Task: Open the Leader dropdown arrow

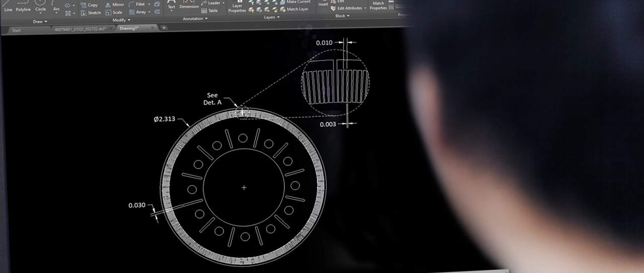Action: [223, 3]
